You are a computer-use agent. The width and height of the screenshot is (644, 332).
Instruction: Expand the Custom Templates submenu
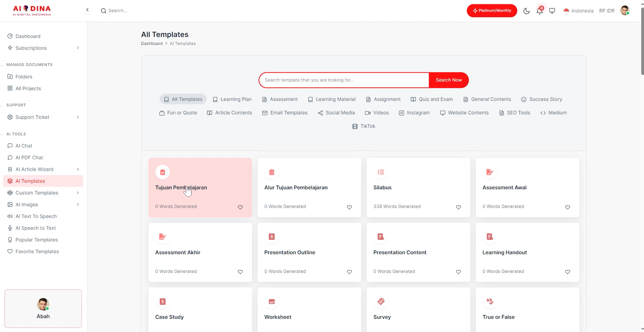(78, 193)
